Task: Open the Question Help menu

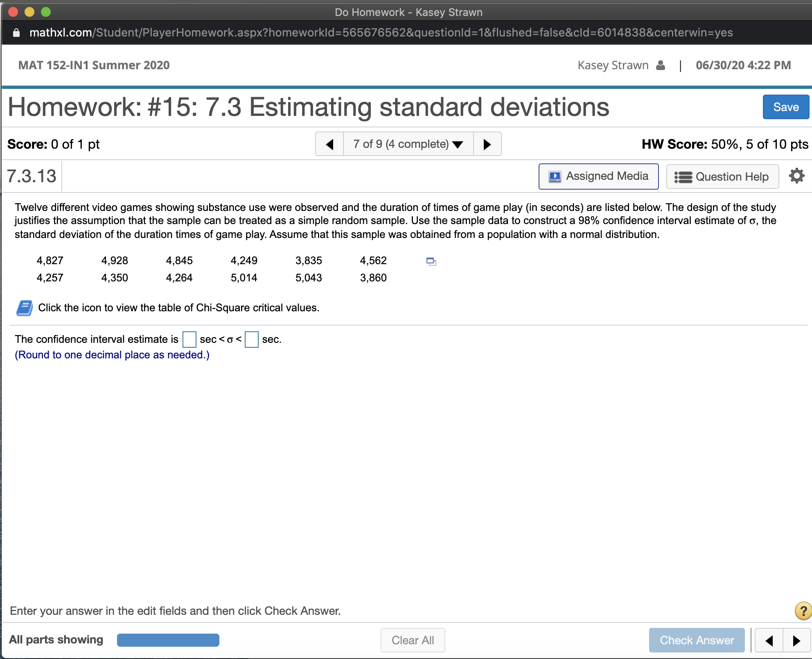Action: [722, 177]
